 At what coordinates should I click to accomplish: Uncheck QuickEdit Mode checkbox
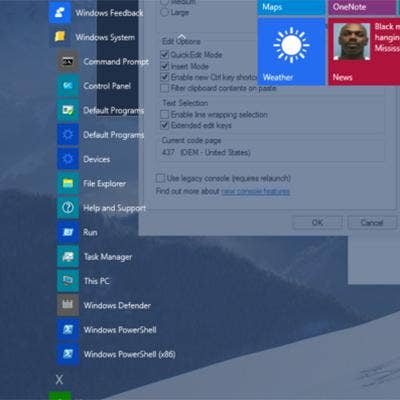(164, 54)
